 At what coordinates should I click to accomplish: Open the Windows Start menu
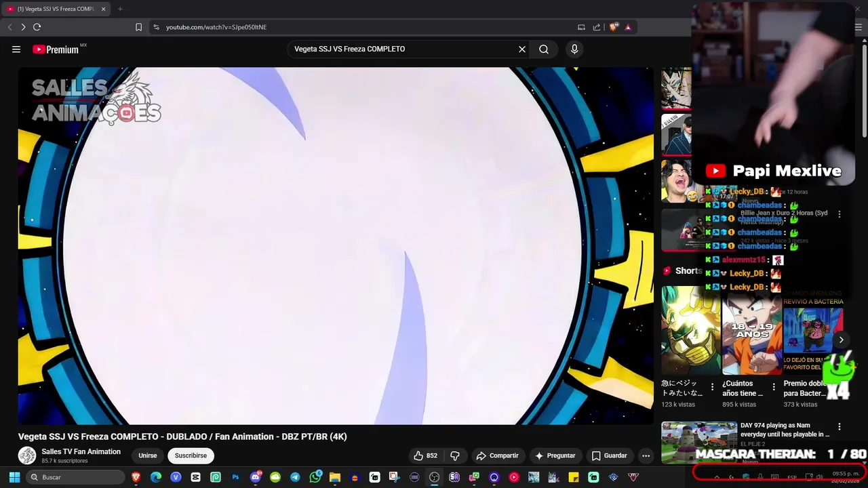click(14, 477)
